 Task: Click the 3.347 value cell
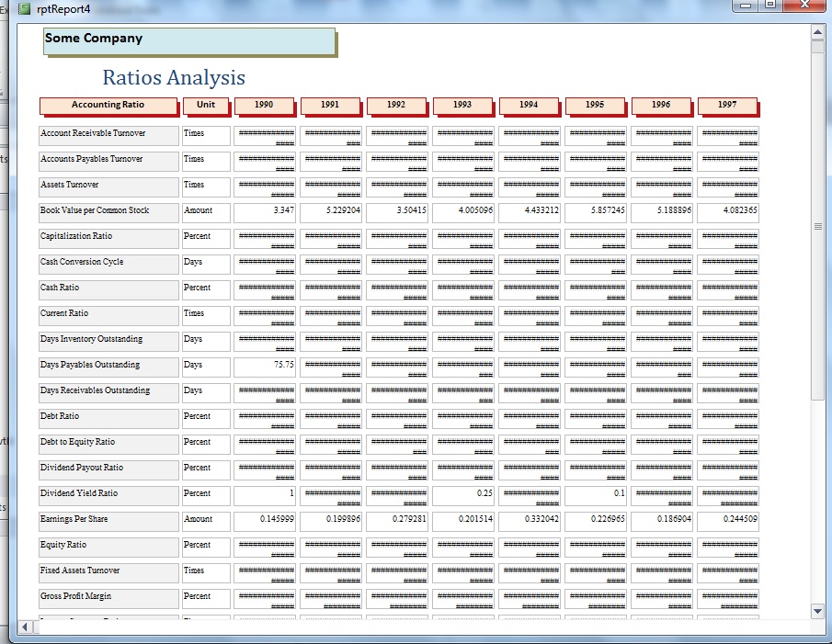264,212
